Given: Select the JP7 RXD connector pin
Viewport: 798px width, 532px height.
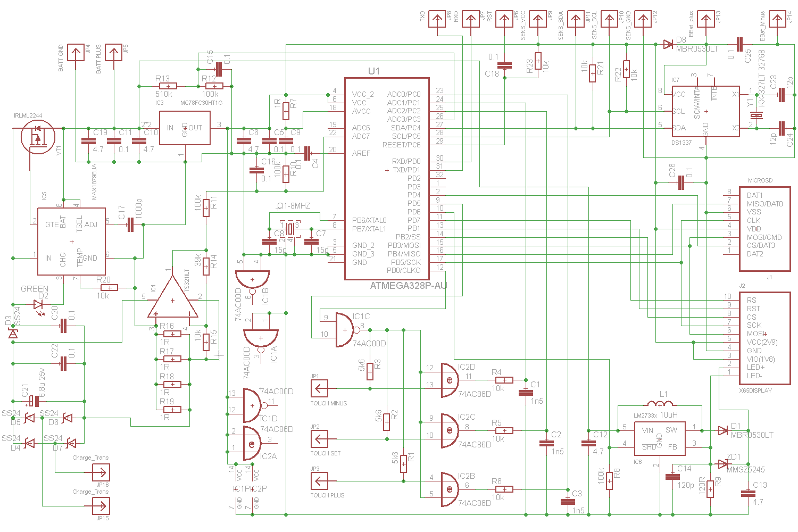Looking at the screenshot, I should coord(471,20).
